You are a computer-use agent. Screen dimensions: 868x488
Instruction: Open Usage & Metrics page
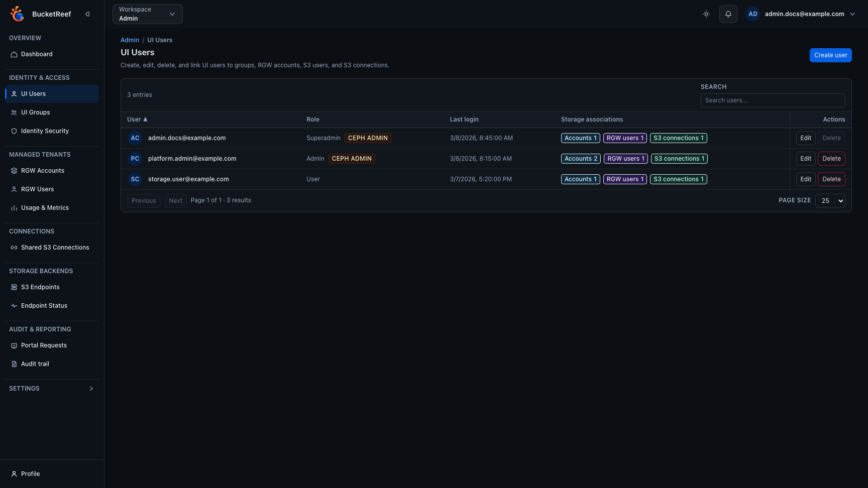point(52,208)
